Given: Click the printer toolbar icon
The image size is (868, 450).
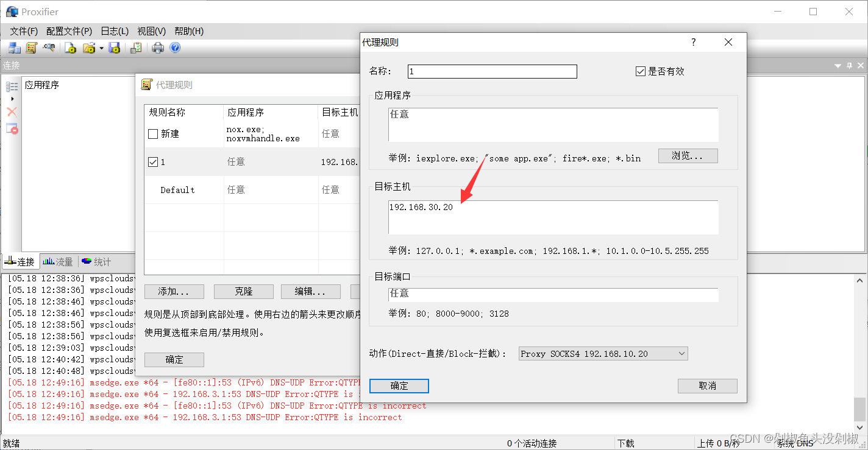Looking at the screenshot, I should pos(158,47).
